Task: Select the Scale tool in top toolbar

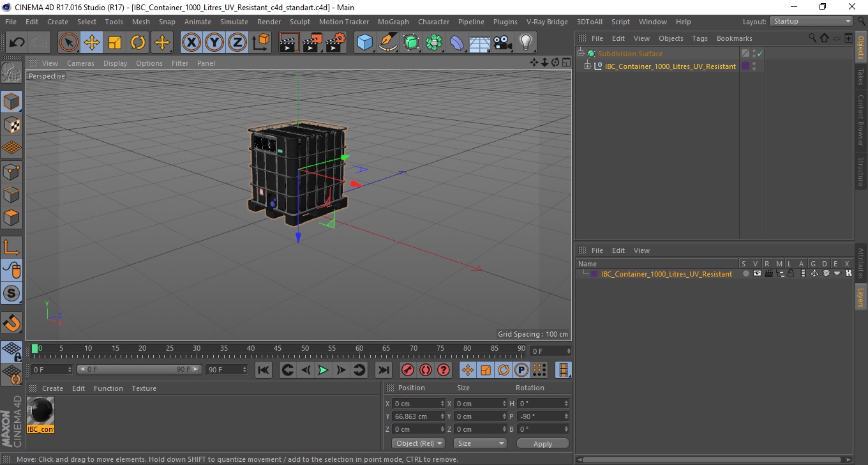Action: pos(115,43)
